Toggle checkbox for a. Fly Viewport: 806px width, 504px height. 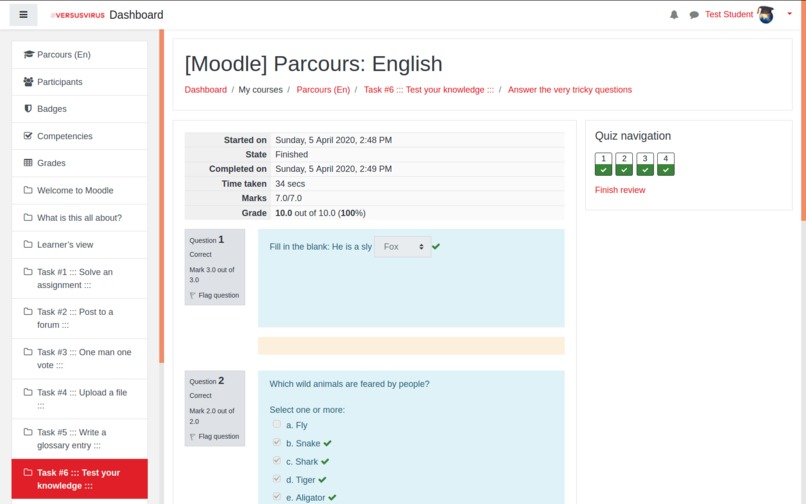tap(277, 424)
